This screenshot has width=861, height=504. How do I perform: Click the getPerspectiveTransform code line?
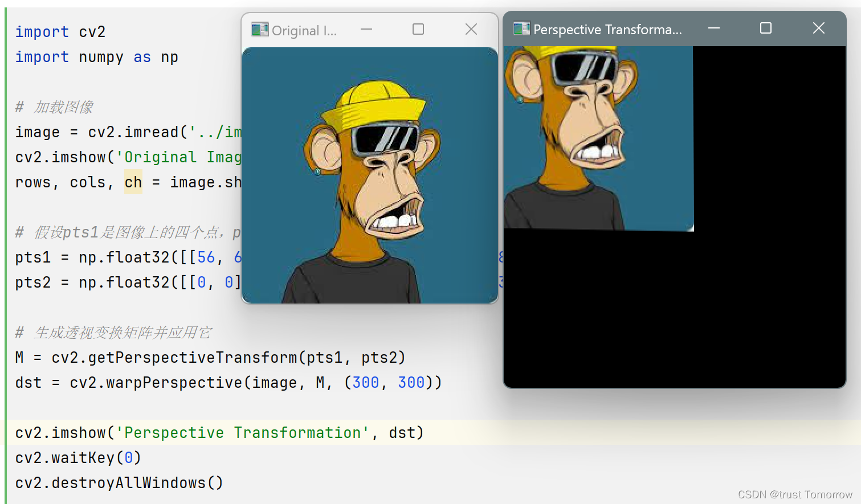coord(210,358)
